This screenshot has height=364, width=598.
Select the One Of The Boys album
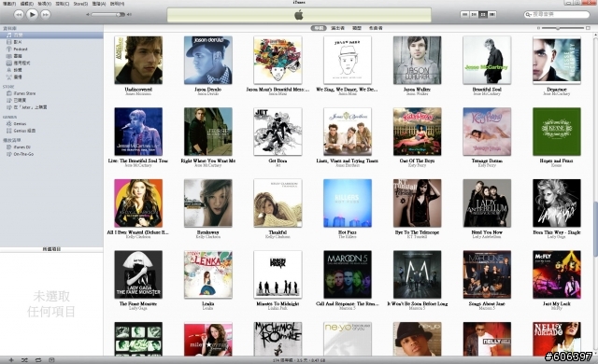point(418,132)
